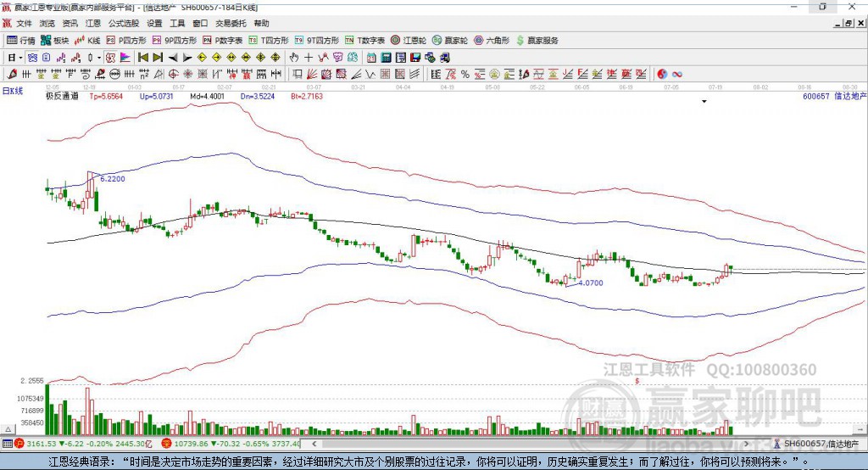Open the 文件 menu
868x470 pixels.
coord(25,23)
